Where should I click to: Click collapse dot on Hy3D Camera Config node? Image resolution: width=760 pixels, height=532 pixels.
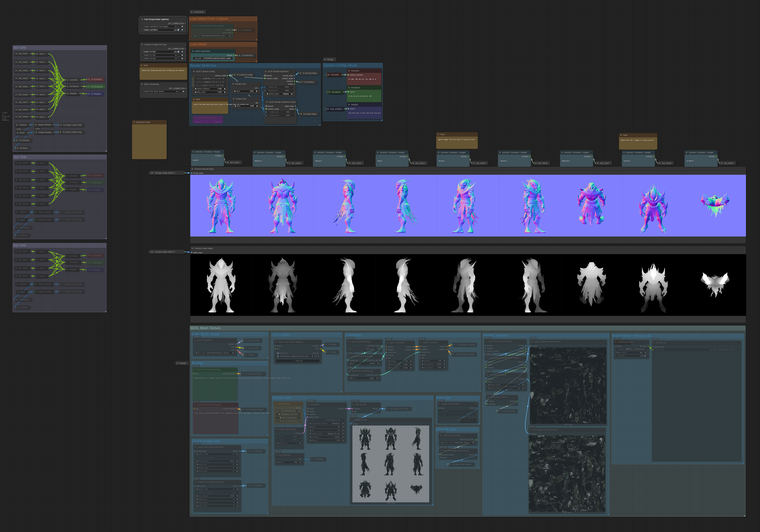[194, 72]
